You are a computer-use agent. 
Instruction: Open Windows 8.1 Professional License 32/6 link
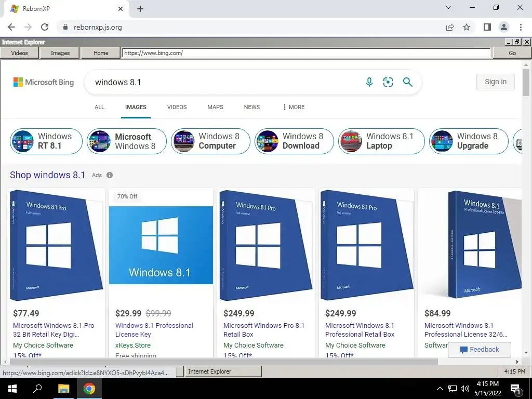tap(465, 330)
